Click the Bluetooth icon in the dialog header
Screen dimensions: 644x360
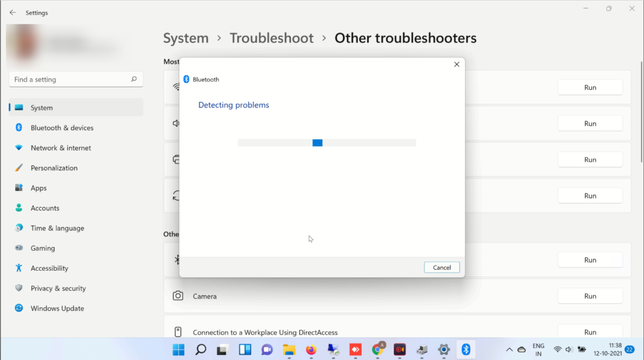click(x=186, y=79)
